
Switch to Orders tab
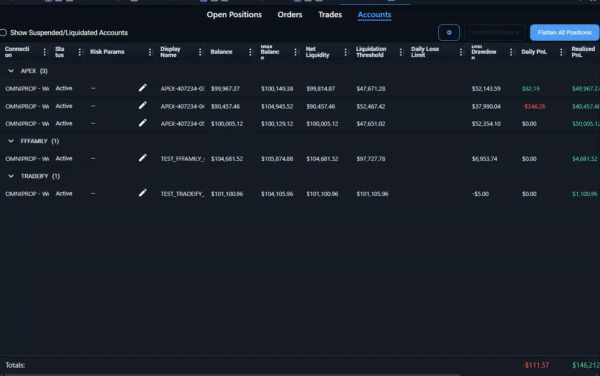tap(290, 15)
